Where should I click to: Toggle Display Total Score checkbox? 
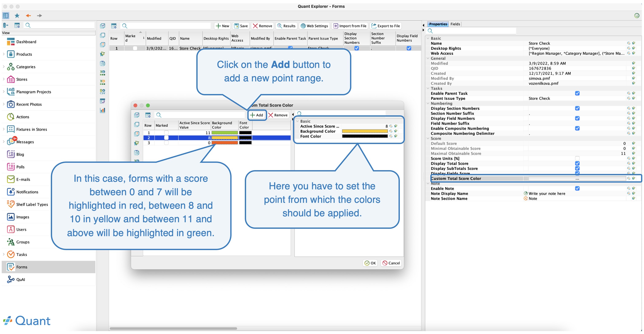pos(577,163)
